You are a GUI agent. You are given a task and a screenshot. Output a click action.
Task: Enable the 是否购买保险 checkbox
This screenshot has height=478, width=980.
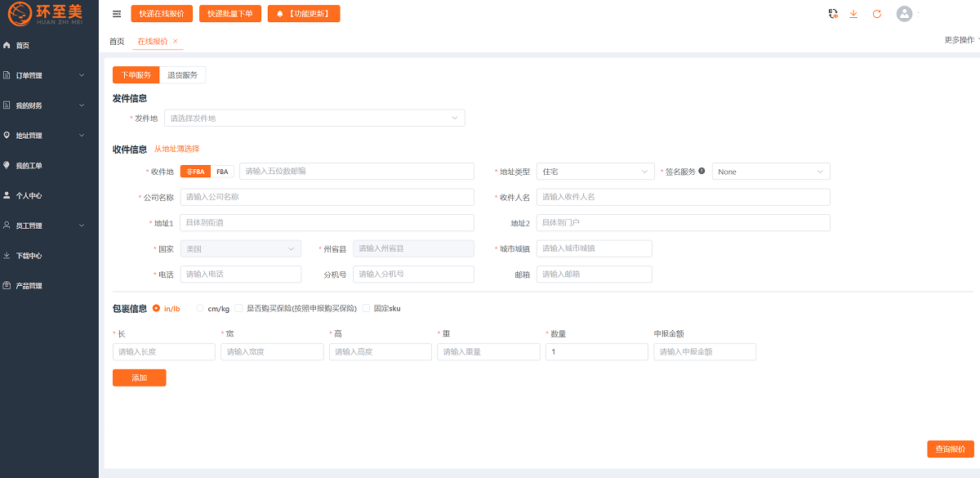(x=238, y=308)
